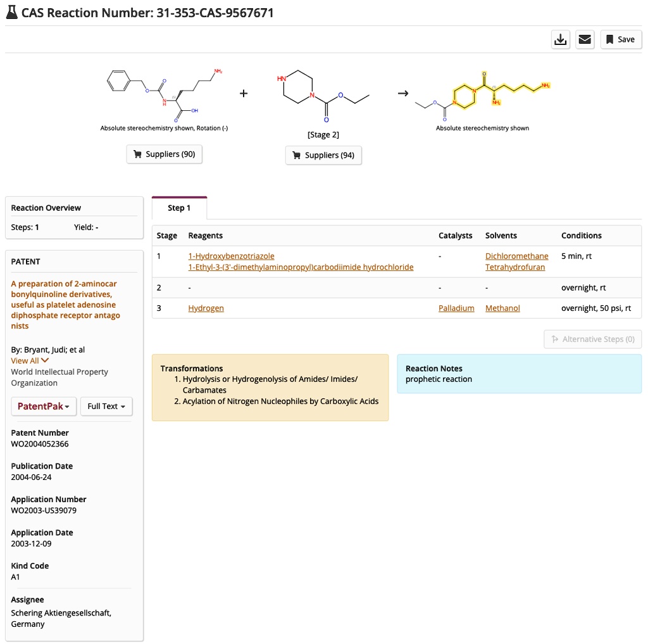Open the PatentPak dropdown
The image size is (648, 644).
click(43, 406)
